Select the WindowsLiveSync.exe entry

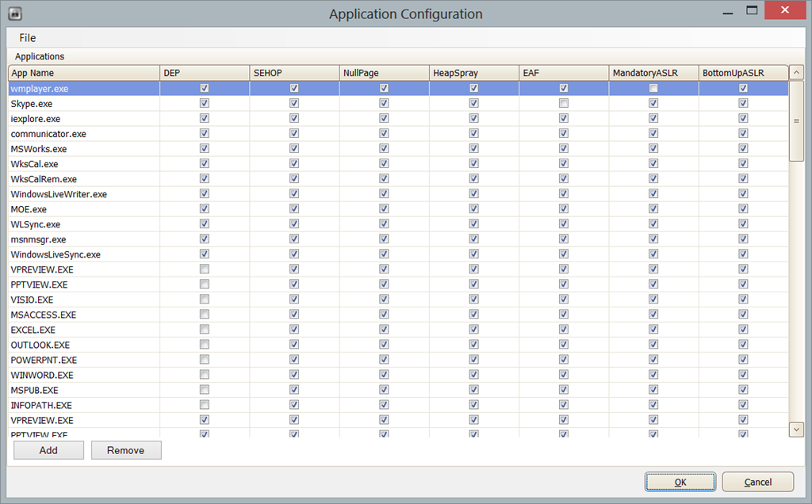coord(56,254)
